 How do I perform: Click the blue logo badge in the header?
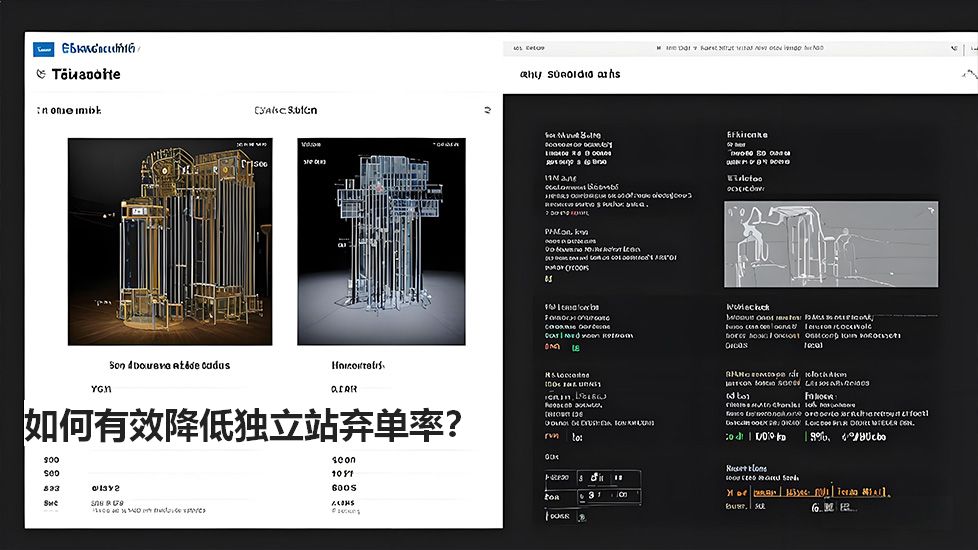pos(44,49)
